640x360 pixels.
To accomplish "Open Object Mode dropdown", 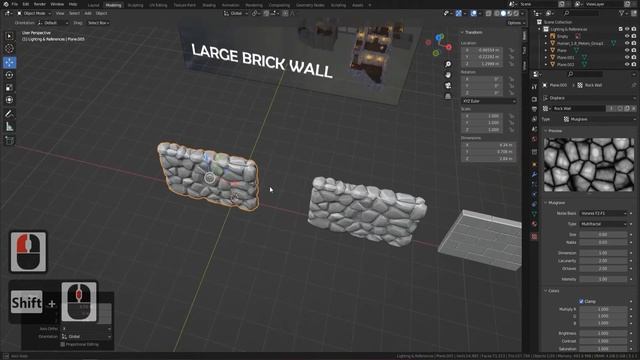I will pyautogui.click(x=34, y=13).
